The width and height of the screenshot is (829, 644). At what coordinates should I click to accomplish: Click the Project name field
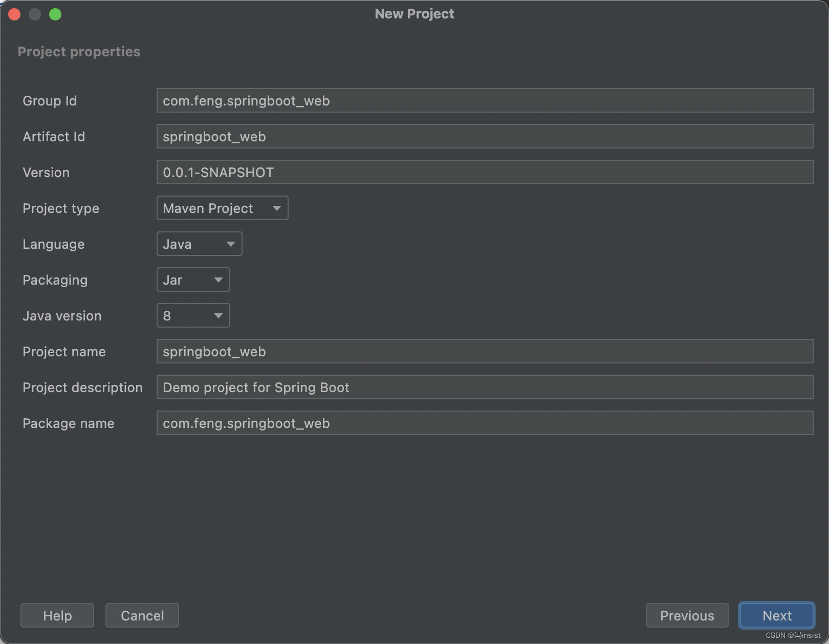(484, 351)
